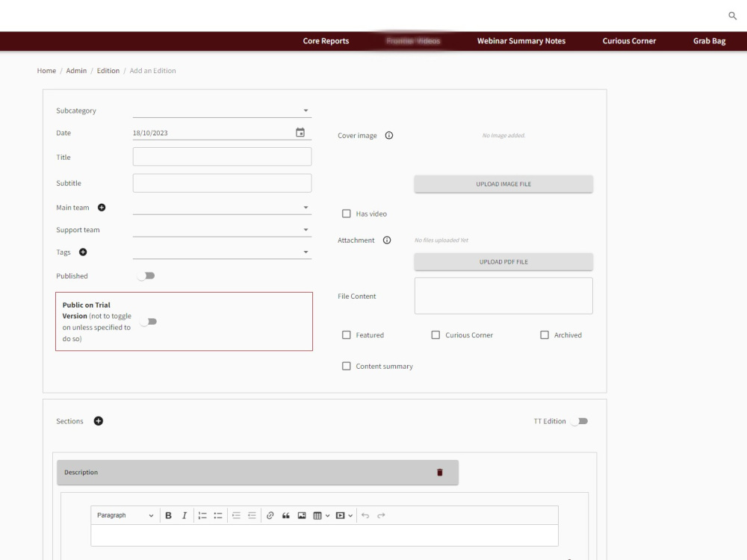The image size is (747, 560).
Task: Open the Core Reports menu
Action: click(326, 41)
